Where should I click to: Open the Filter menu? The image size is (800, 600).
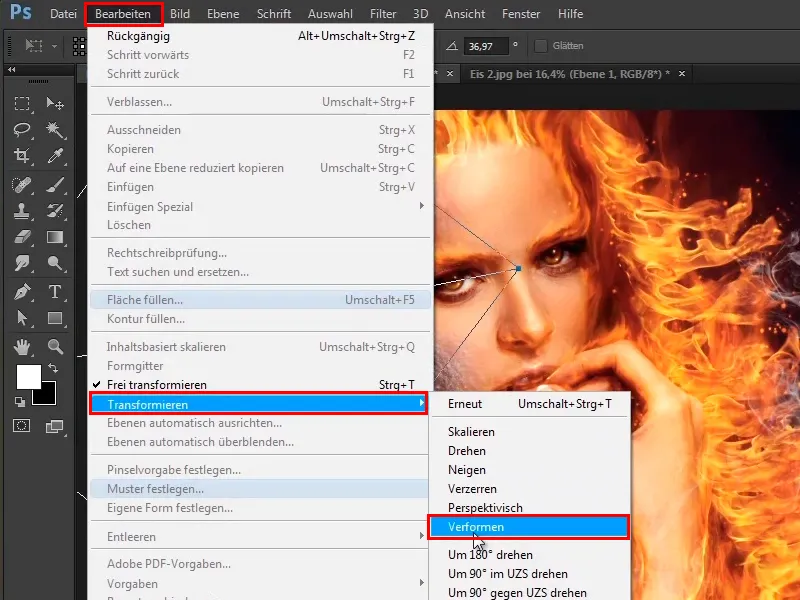pos(383,14)
